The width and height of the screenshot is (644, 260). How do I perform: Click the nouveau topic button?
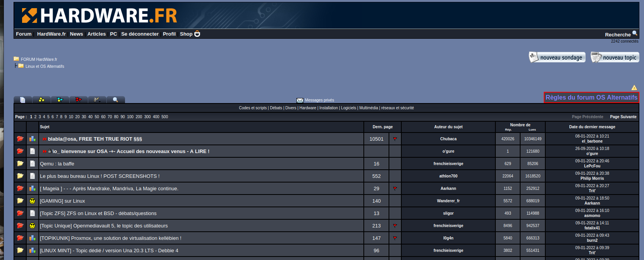point(615,57)
